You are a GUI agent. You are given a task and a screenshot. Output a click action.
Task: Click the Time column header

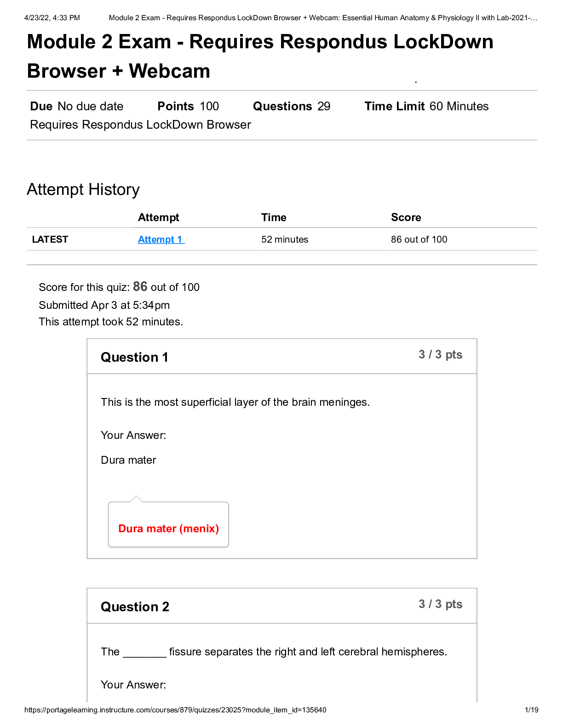(274, 217)
